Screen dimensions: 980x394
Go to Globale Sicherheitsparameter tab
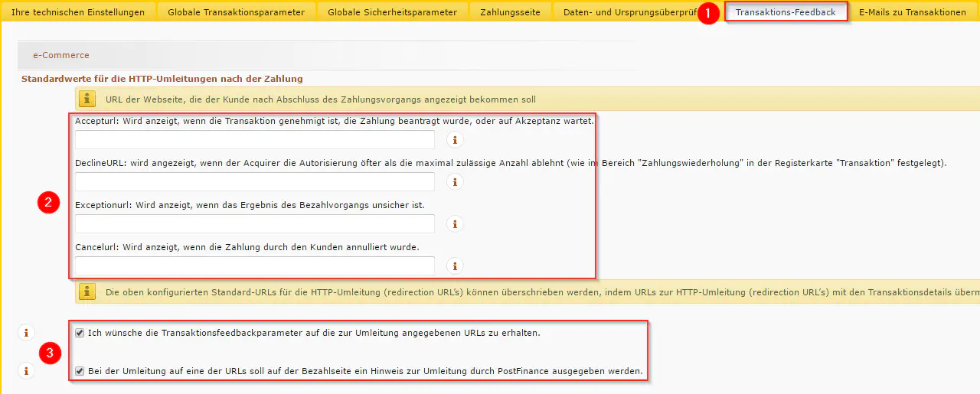[x=392, y=12]
